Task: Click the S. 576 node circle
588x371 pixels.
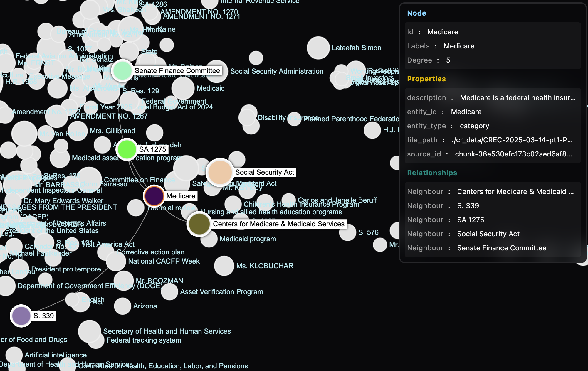Action: [348, 232]
